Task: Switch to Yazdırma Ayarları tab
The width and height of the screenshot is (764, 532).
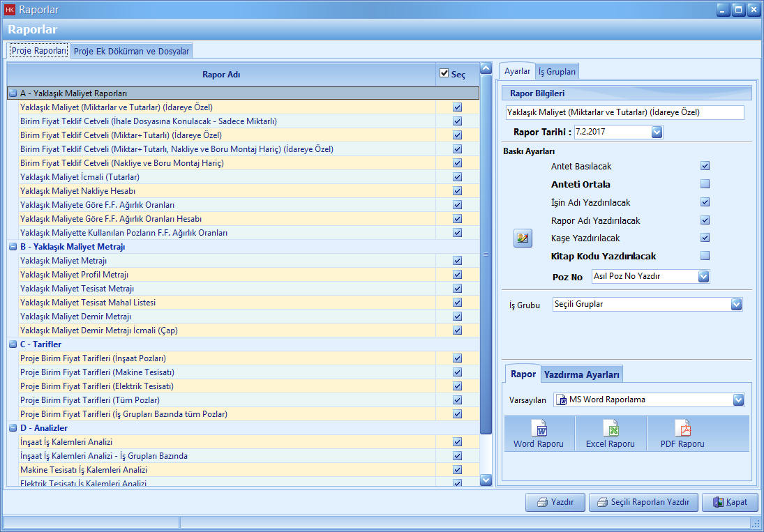Action: (x=582, y=374)
